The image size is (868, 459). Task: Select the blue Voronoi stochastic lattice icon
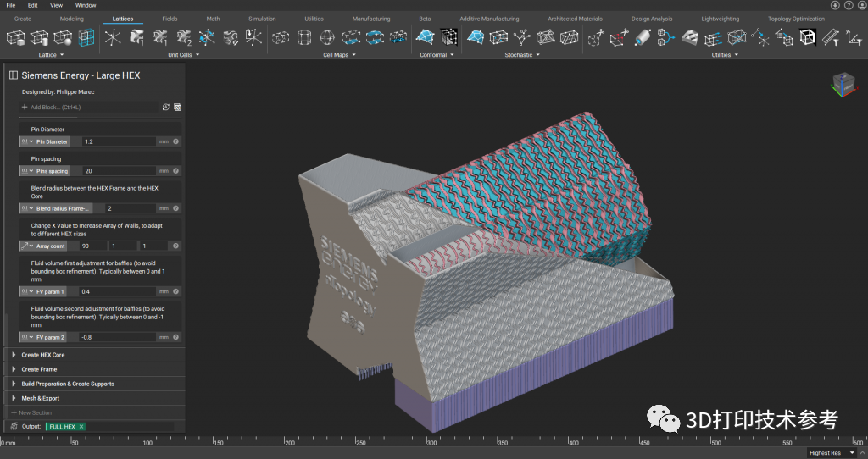click(x=476, y=37)
